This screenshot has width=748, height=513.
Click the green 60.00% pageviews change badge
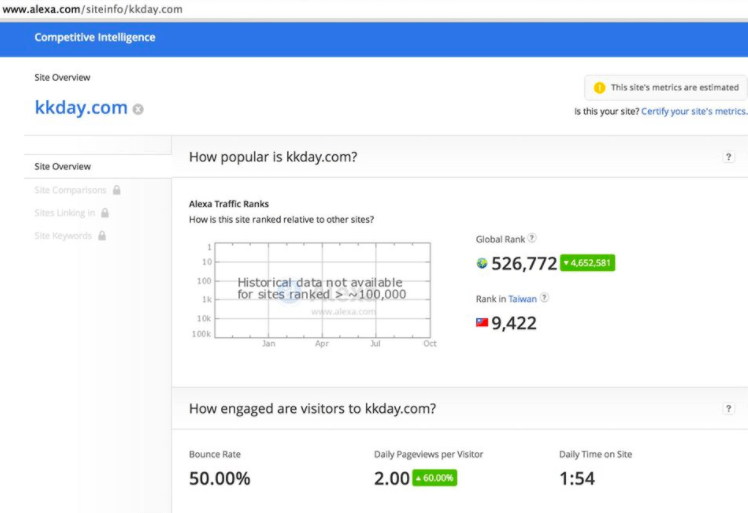pos(435,478)
